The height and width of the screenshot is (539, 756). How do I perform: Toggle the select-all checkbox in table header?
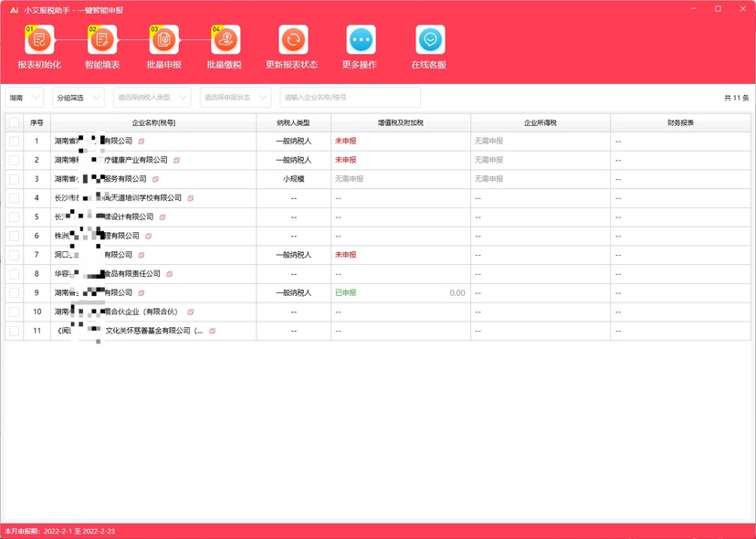14,122
